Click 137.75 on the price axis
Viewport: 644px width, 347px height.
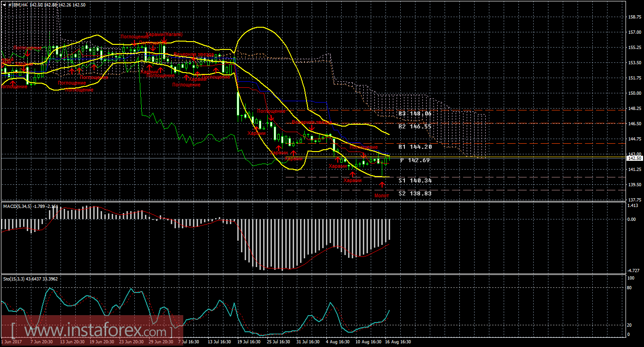click(635, 200)
